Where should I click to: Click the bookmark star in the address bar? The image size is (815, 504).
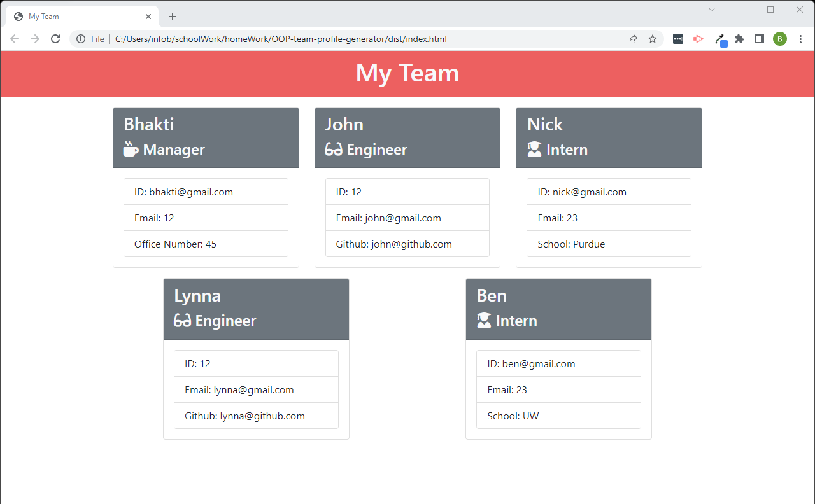tap(653, 39)
